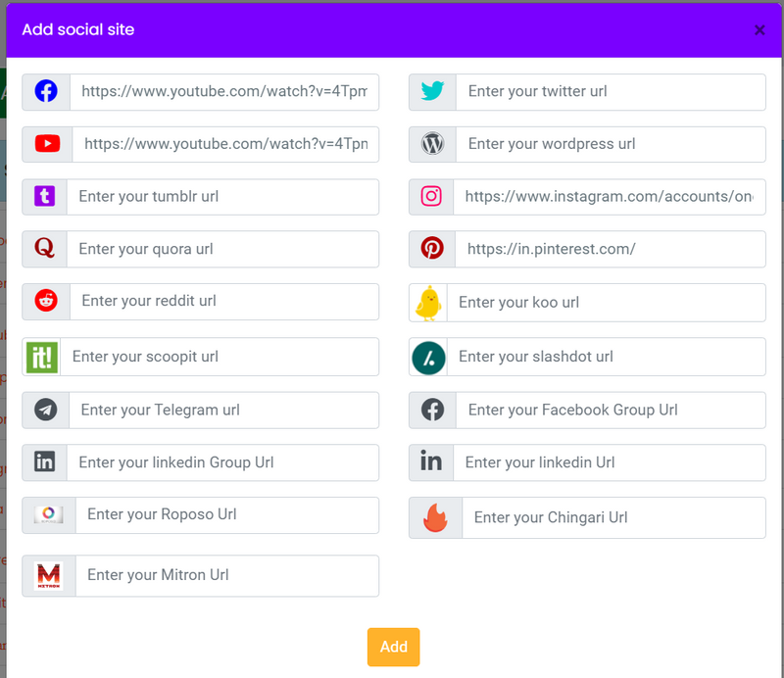The width and height of the screenshot is (784, 678).
Task: Focus the linkedin Url field
Action: [x=610, y=462]
